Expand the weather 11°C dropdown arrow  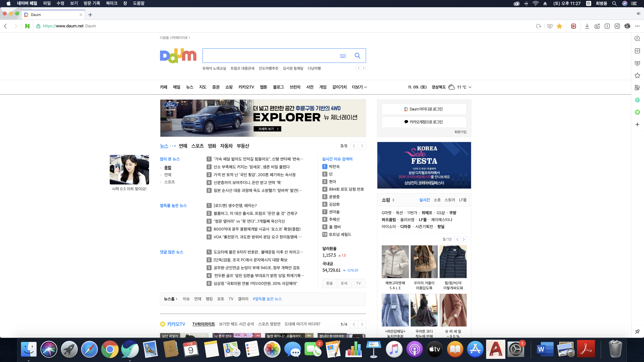tap(470, 87)
